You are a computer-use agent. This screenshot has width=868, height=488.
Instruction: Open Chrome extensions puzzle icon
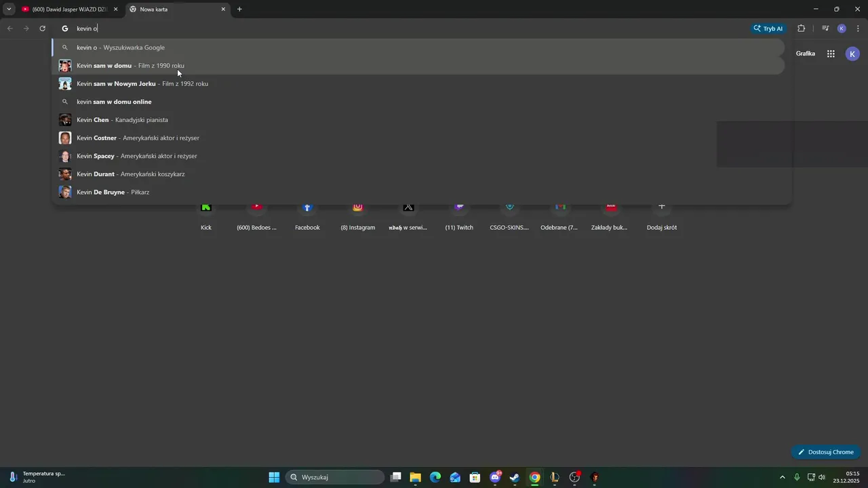802,28
